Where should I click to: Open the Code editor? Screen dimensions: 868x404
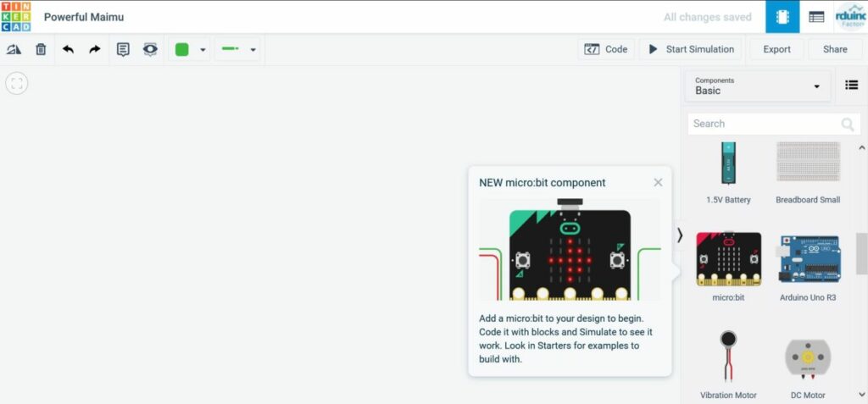606,49
